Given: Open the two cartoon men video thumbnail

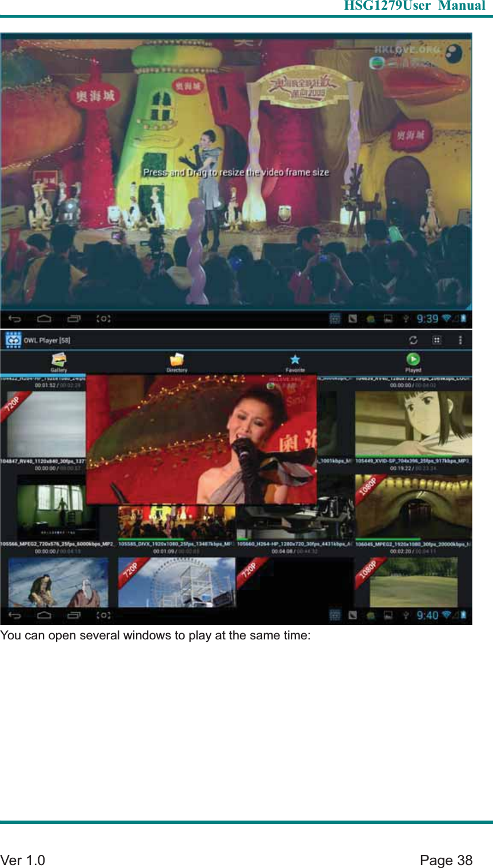Looking at the screenshot, I should pos(58,582).
